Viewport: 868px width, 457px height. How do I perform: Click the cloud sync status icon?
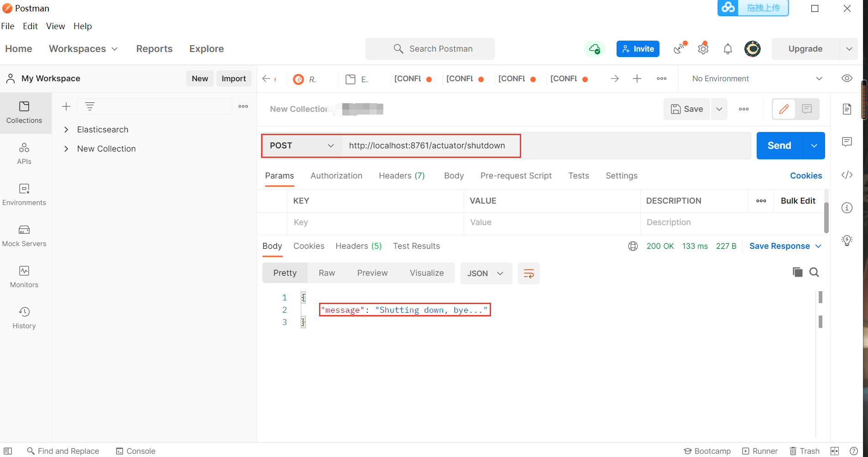(595, 49)
